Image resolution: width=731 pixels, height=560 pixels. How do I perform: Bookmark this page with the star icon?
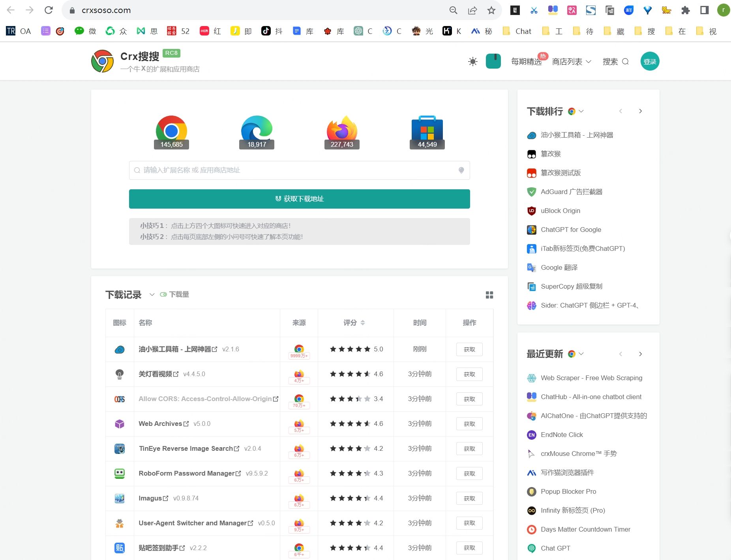(x=491, y=10)
